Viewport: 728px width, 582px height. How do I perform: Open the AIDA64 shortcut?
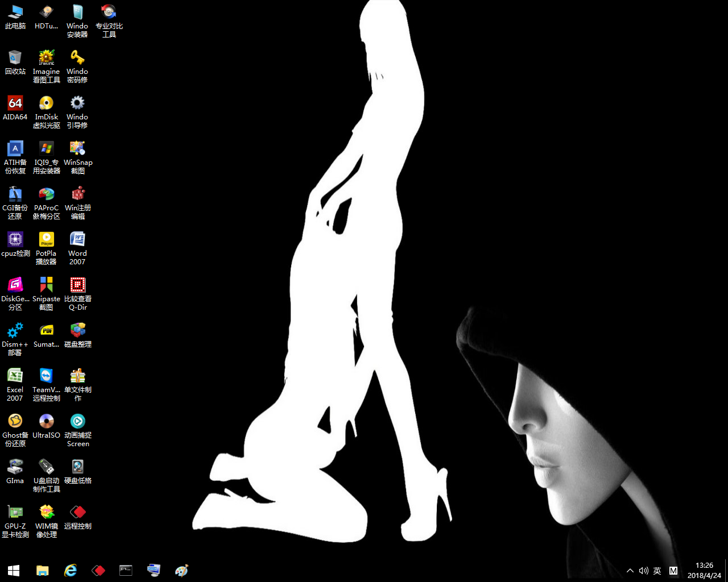[x=15, y=108]
